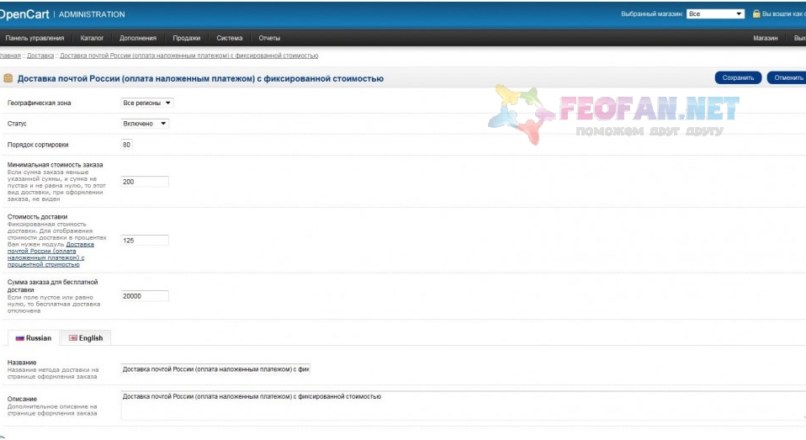Click the Стоимость доставки label

coord(37,216)
